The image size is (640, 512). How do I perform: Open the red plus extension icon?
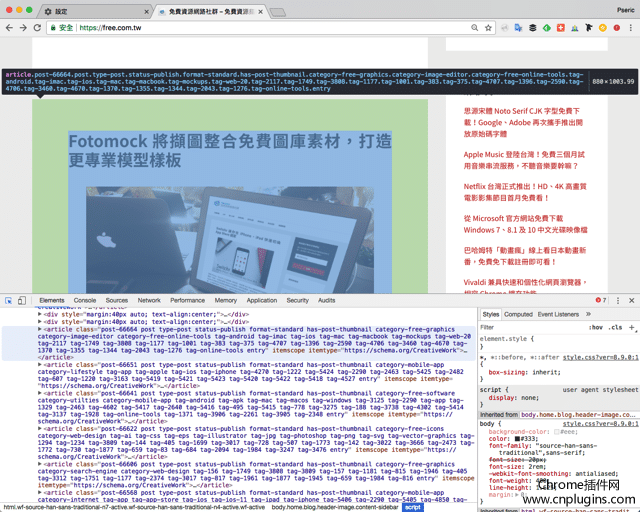(561, 27)
